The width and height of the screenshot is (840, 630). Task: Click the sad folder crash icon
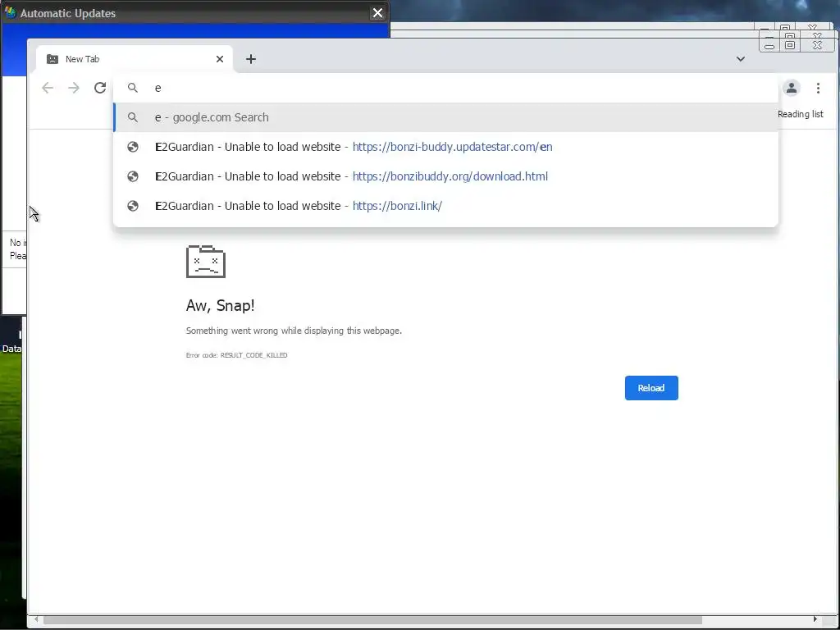(206, 262)
